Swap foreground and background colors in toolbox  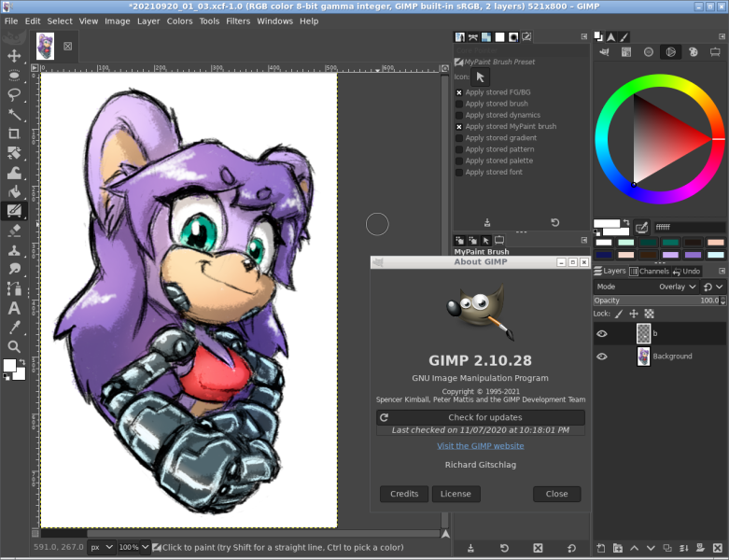coord(21,361)
